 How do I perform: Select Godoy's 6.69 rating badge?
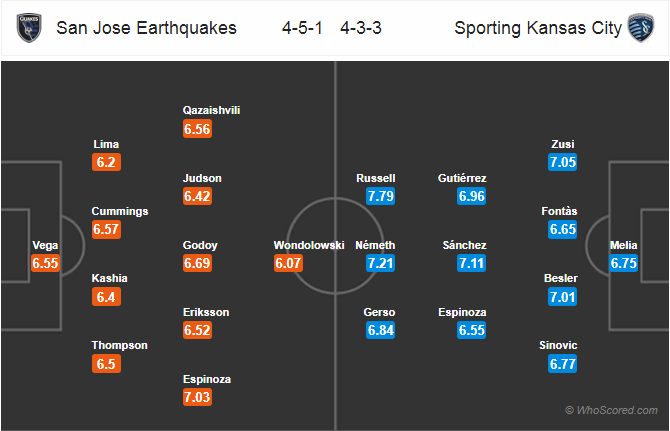197,263
